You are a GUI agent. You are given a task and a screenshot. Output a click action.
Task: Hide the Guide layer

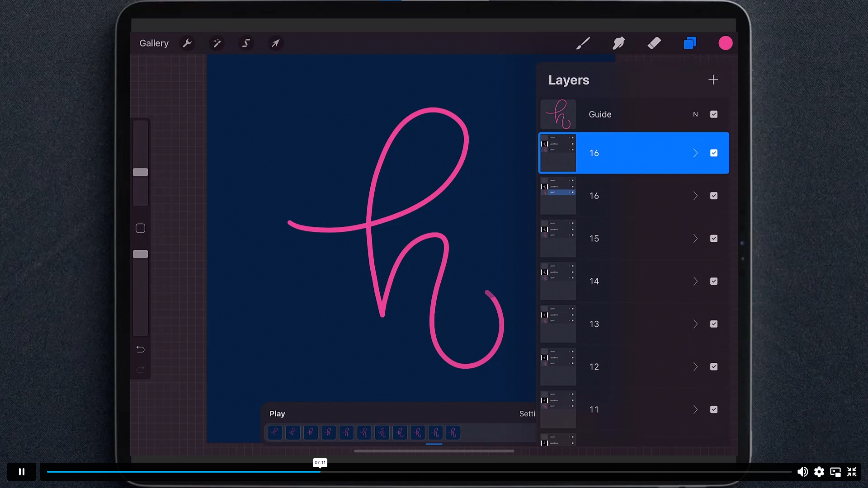click(x=714, y=114)
